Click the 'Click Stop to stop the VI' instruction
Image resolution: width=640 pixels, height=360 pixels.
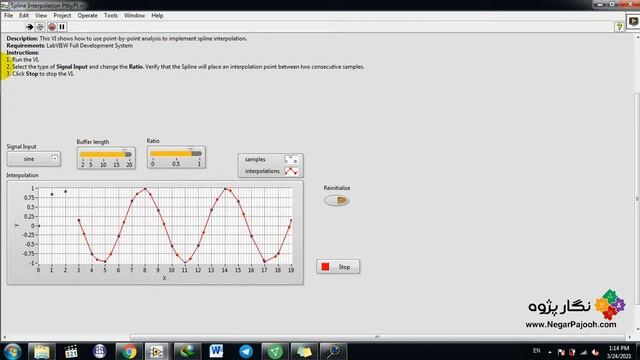click(x=40, y=74)
